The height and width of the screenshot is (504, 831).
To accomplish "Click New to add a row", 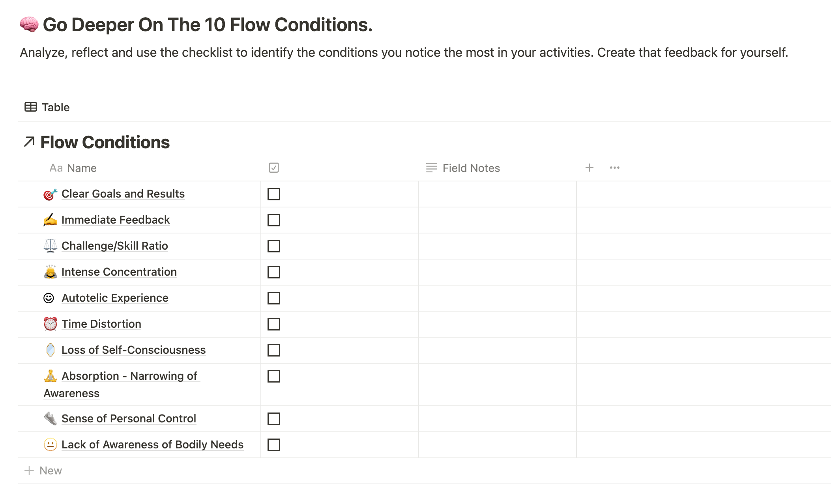I will click(x=43, y=470).
